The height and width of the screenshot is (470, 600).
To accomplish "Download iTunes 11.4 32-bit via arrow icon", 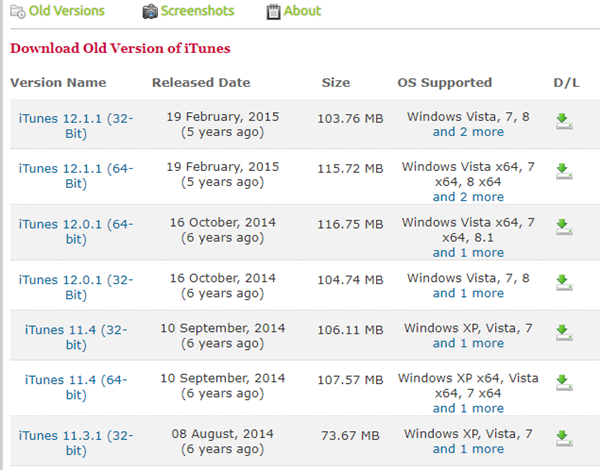I will [x=564, y=333].
